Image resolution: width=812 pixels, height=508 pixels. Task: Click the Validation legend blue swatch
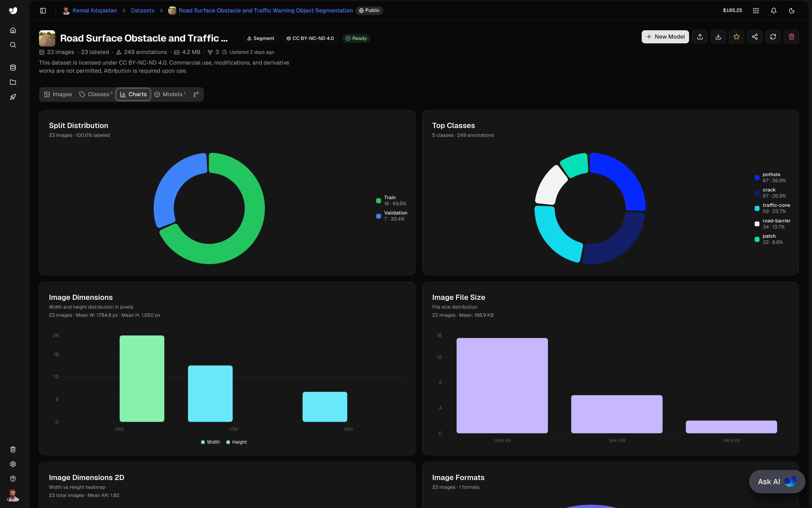[378, 216]
